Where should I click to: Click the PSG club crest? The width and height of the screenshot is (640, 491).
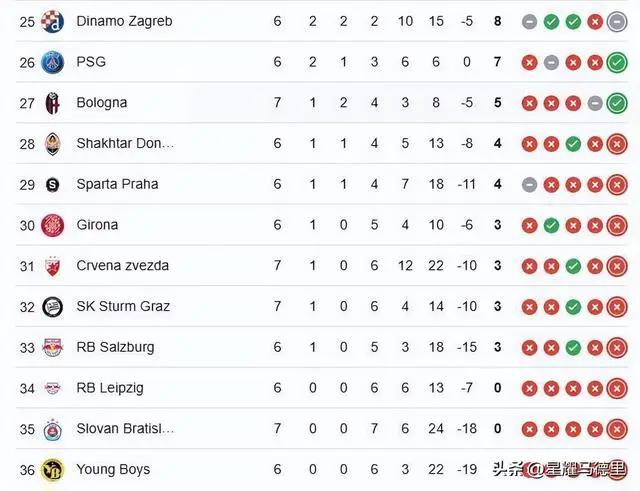click(x=53, y=62)
